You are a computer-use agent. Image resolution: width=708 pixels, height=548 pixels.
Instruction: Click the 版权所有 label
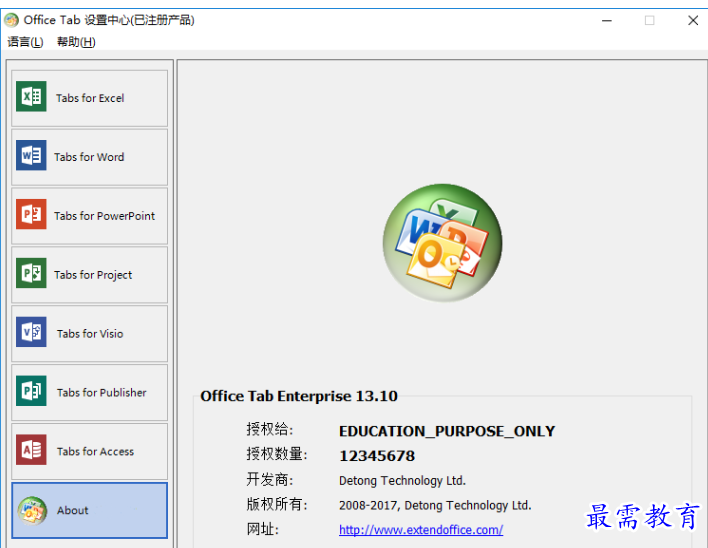pos(277,504)
